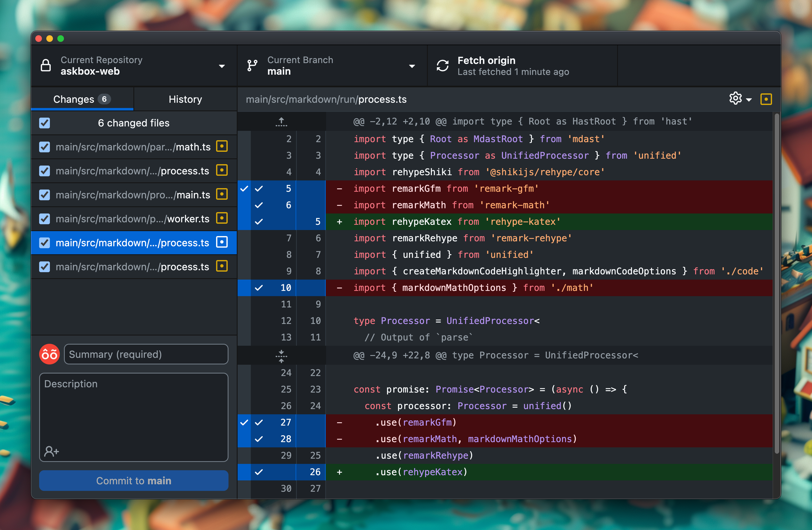Click the plus sign on the rehype-katex import line

tap(340, 222)
